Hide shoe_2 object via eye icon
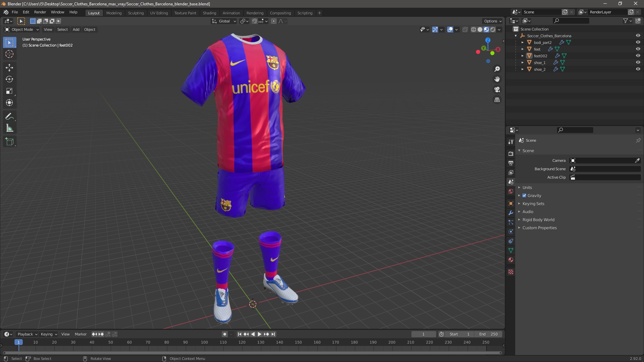 pos(638,69)
